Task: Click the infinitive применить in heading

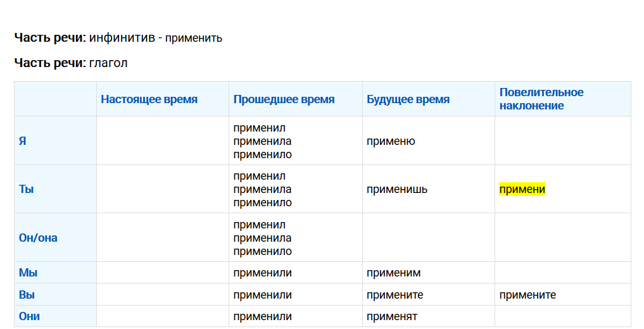Action: pos(193,38)
